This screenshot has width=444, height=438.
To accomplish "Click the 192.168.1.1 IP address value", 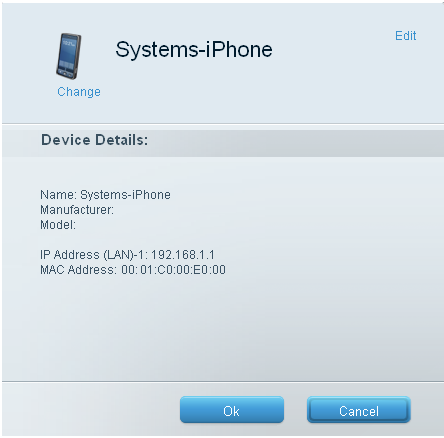I will (183, 255).
